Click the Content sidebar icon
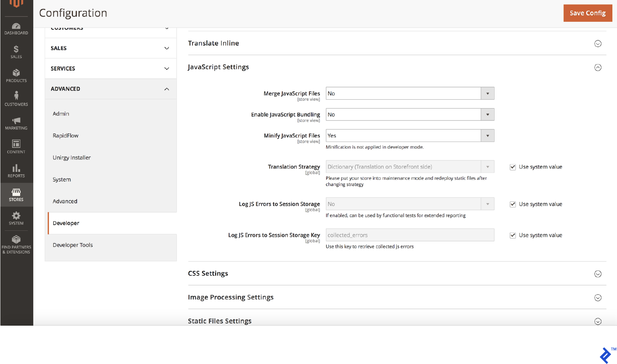Image resolution: width=617 pixels, height=364 pixels. tap(16, 147)
